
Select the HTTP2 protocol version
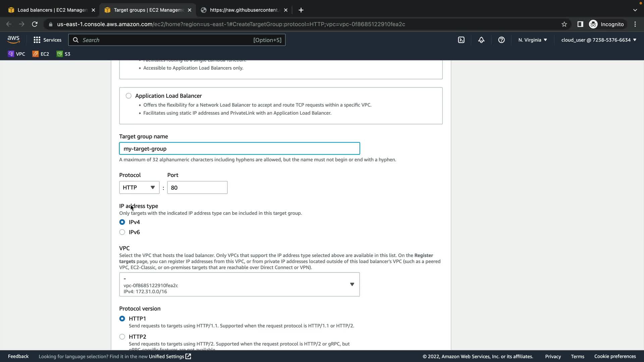click(x=122, y=337)
